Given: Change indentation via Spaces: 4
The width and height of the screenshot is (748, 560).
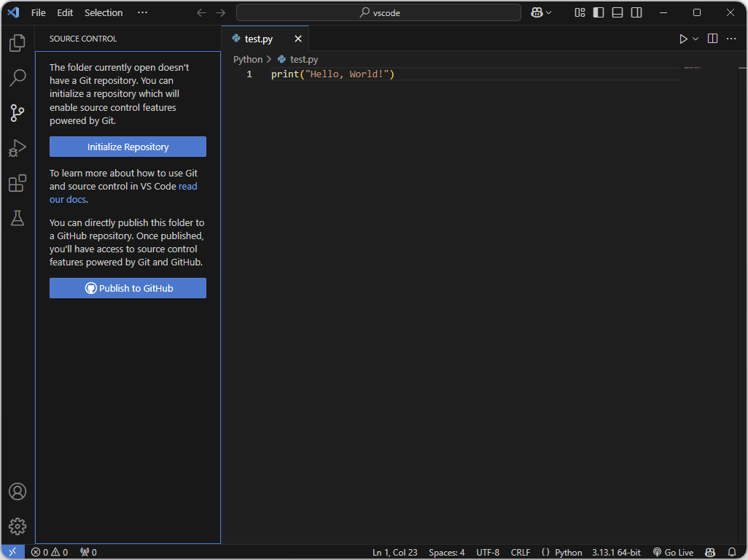Looking at the screenshot, I should 446,553.
